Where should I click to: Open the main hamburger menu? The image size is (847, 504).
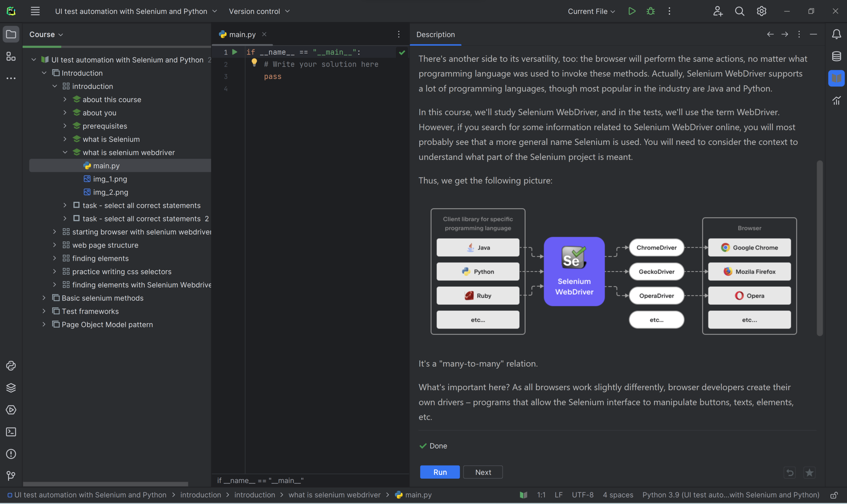pos(35,11)
